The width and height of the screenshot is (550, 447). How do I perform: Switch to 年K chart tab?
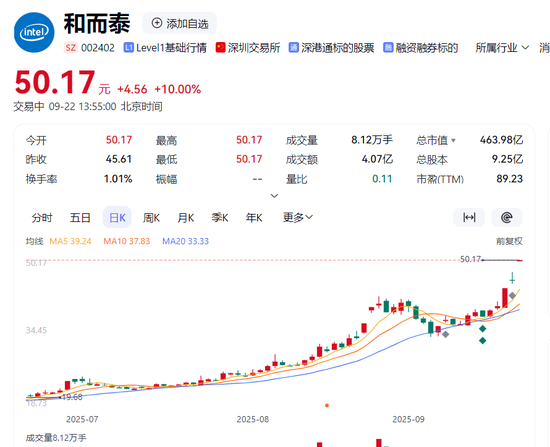point(254,218)
